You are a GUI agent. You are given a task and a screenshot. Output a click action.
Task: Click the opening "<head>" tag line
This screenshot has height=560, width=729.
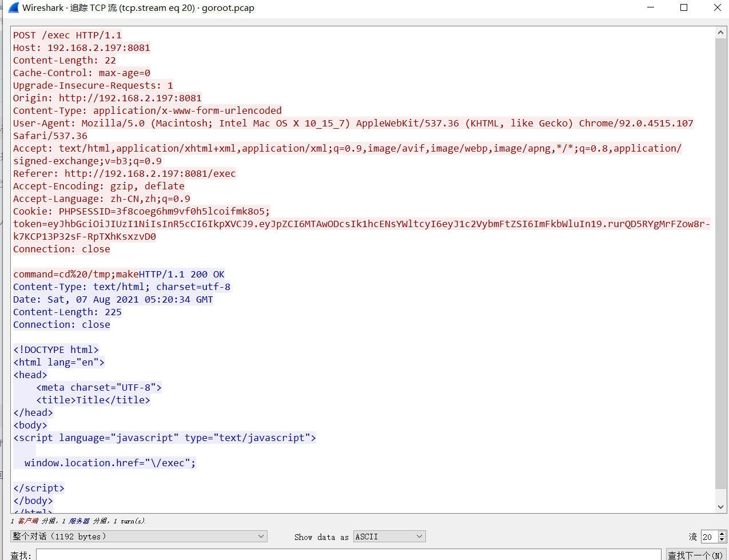tap(30, 375)
